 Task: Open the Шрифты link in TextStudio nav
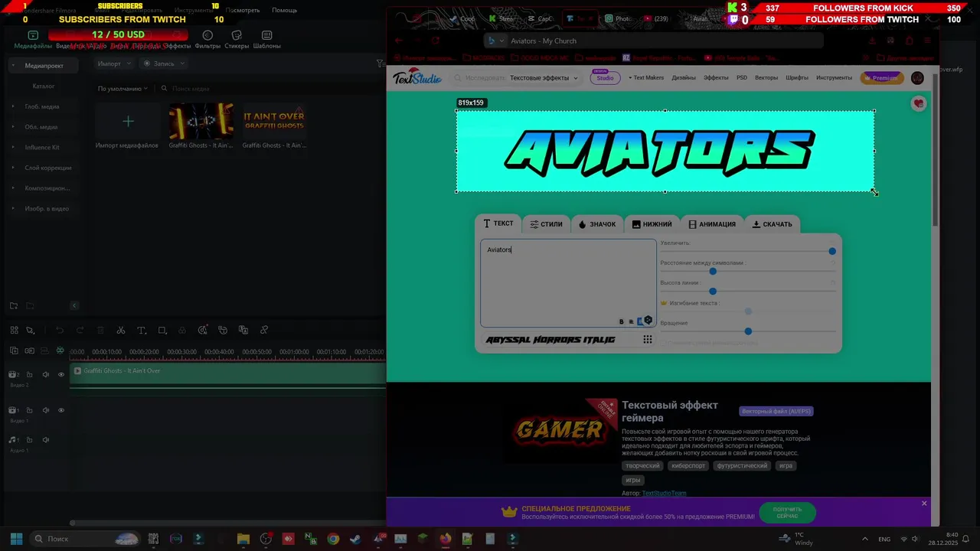797,78
